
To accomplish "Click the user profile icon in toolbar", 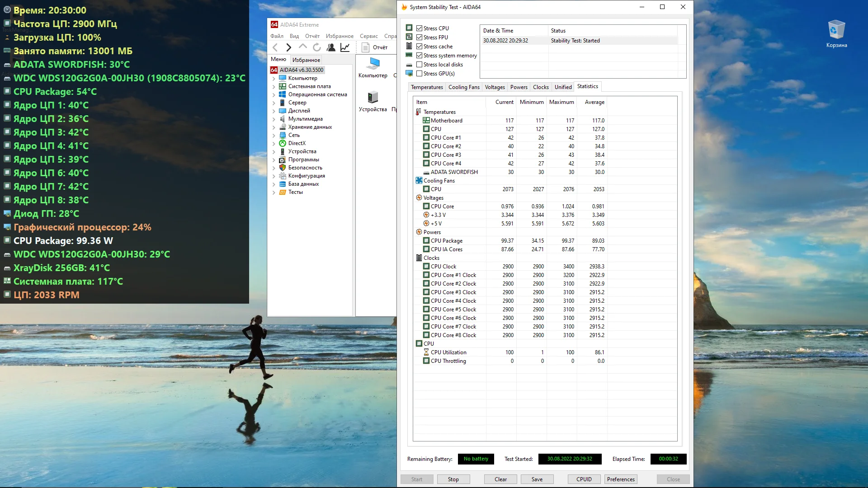I will click(x=331, y=47).
